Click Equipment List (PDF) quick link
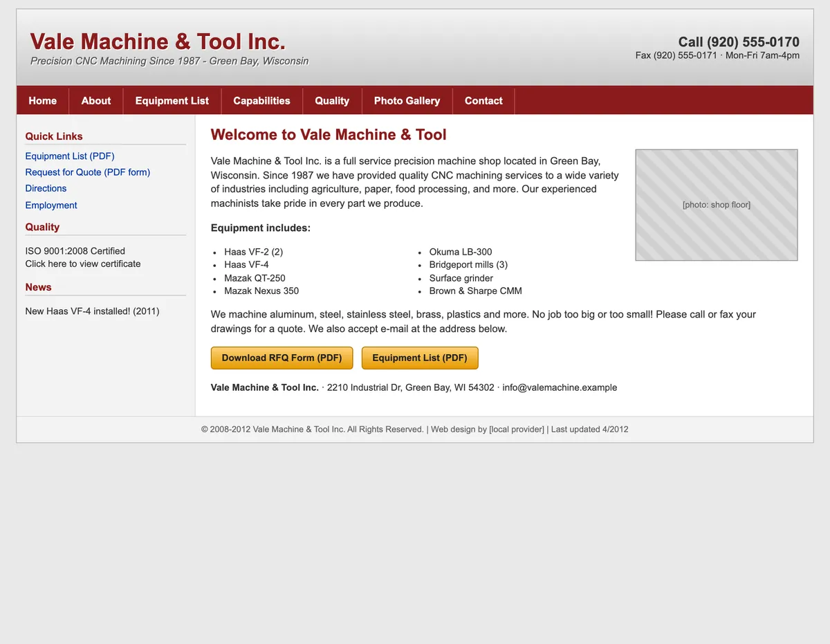Viewport: 830px width, 644px height. (70, 156)
